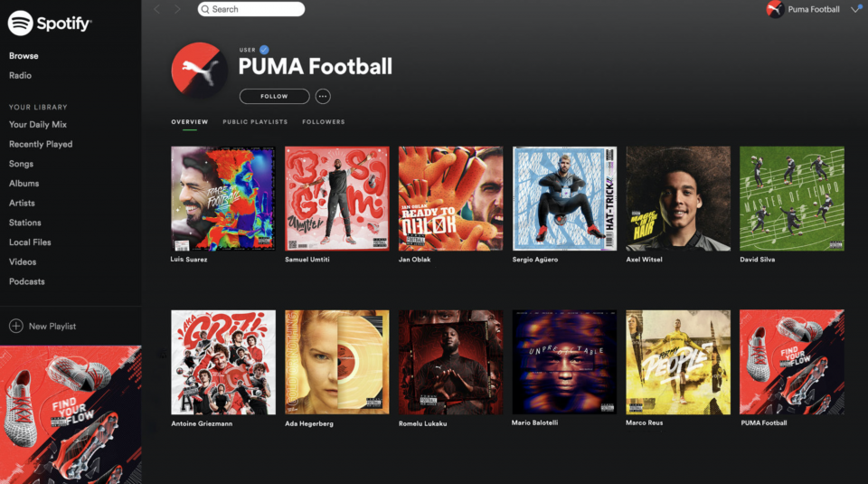Open the Followers tab
The width and height of the screenshot is (868, 484).
[323, 122]
